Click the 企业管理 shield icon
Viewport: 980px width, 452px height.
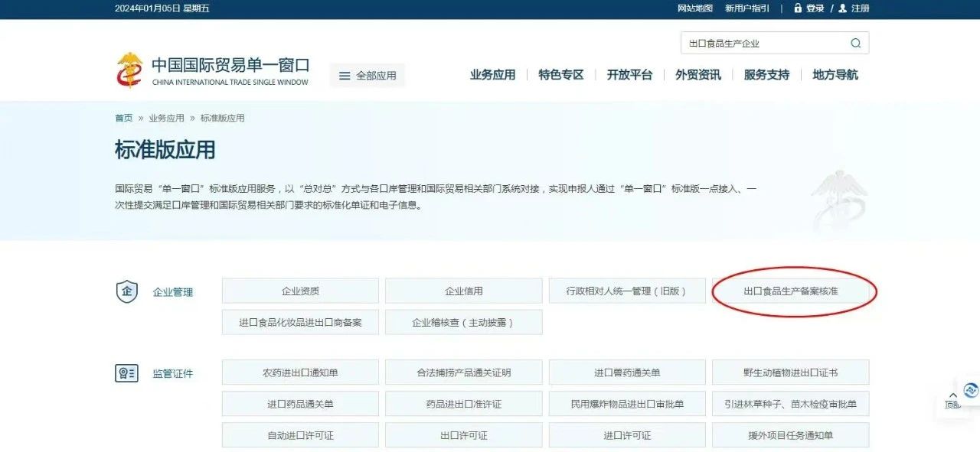click(126, 291)
